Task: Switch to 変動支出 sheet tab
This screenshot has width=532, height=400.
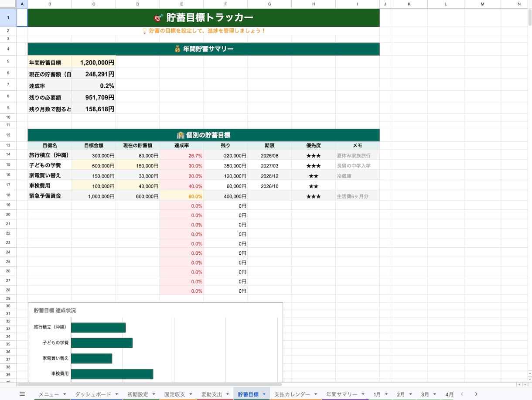Action: point(211,394)
